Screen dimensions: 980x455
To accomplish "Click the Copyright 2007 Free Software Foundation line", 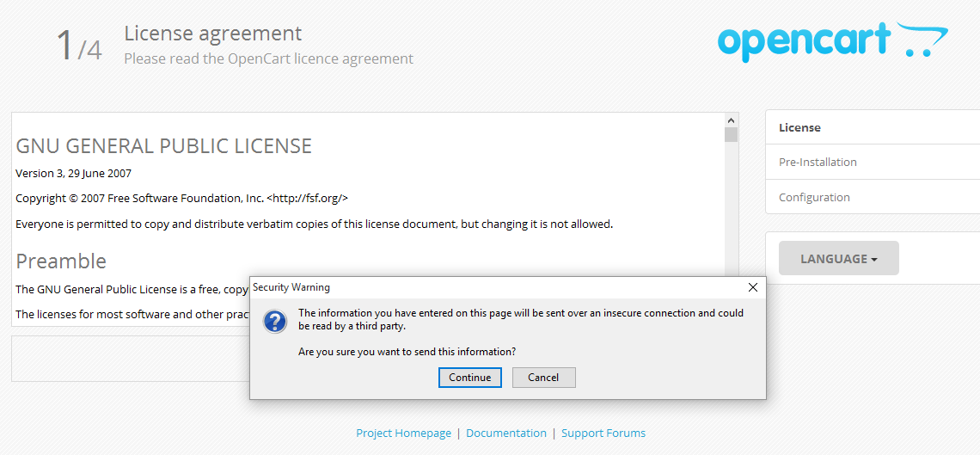I will click(182, 198).
